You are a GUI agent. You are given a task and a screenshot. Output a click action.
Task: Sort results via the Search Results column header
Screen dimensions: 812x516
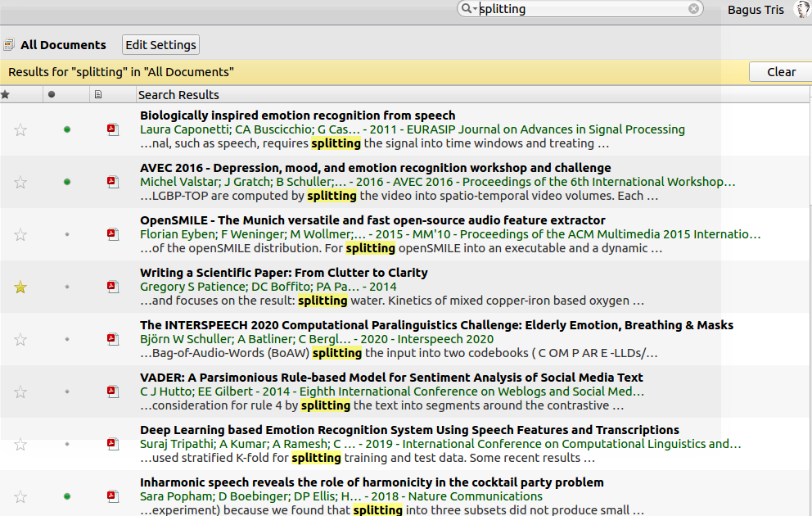[178, 94]
